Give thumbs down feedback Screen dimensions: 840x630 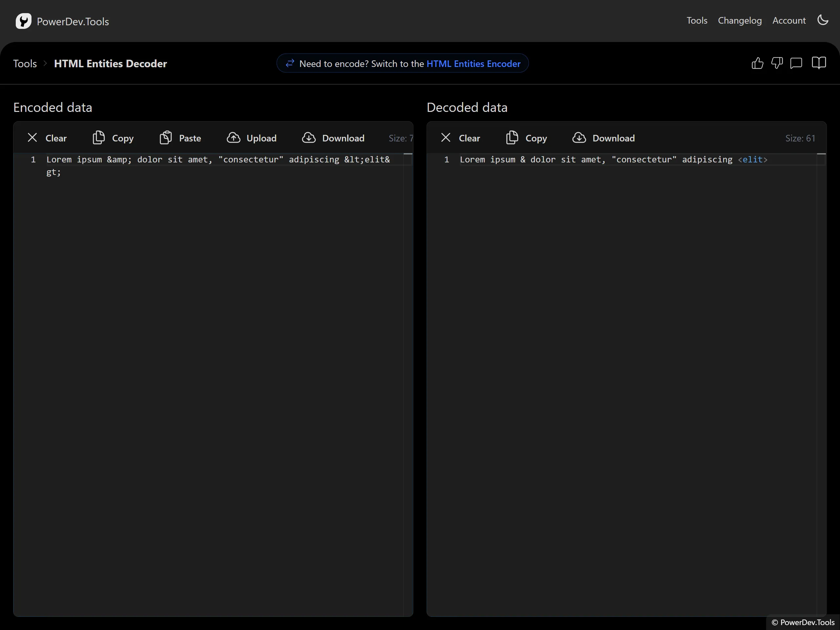(777, 63)
